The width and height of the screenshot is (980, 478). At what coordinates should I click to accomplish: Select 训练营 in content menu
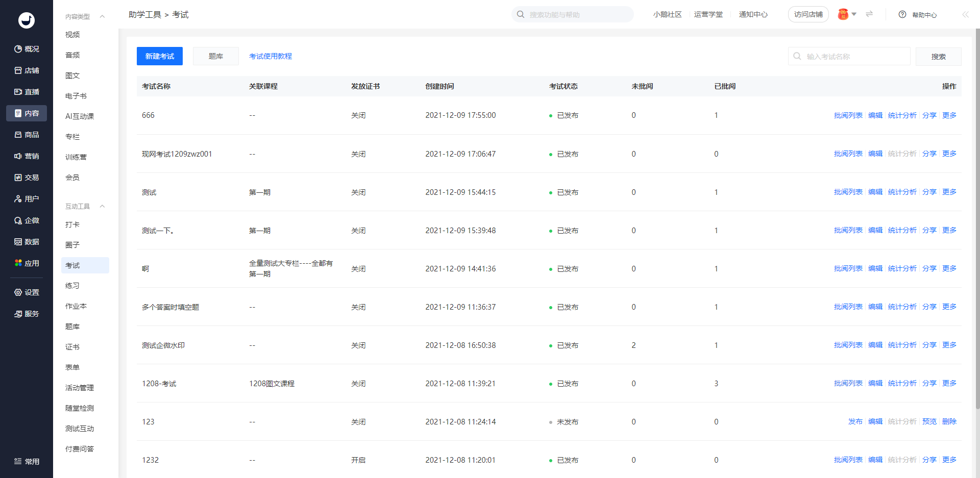[76, 157]
